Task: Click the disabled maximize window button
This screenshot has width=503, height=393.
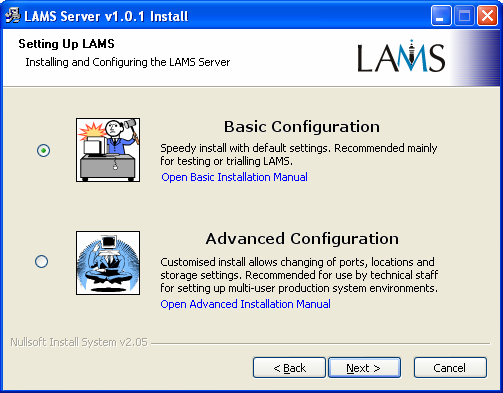Action: coord(464,15)
